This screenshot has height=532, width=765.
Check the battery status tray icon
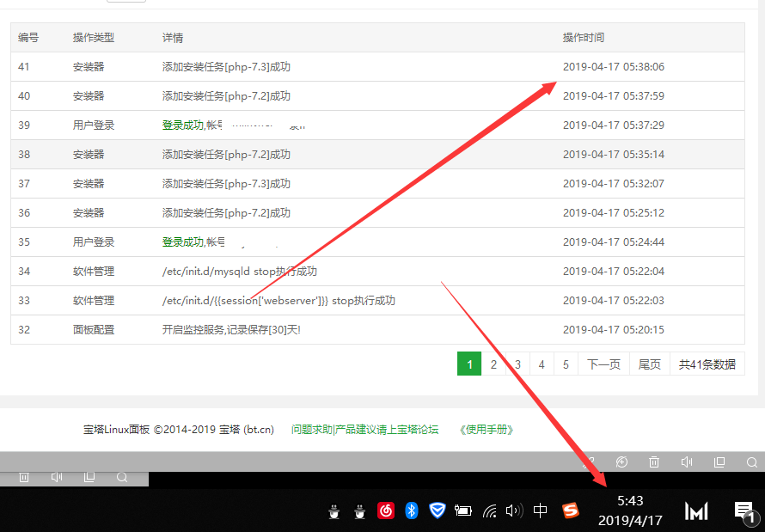click(x=463, y=511)
